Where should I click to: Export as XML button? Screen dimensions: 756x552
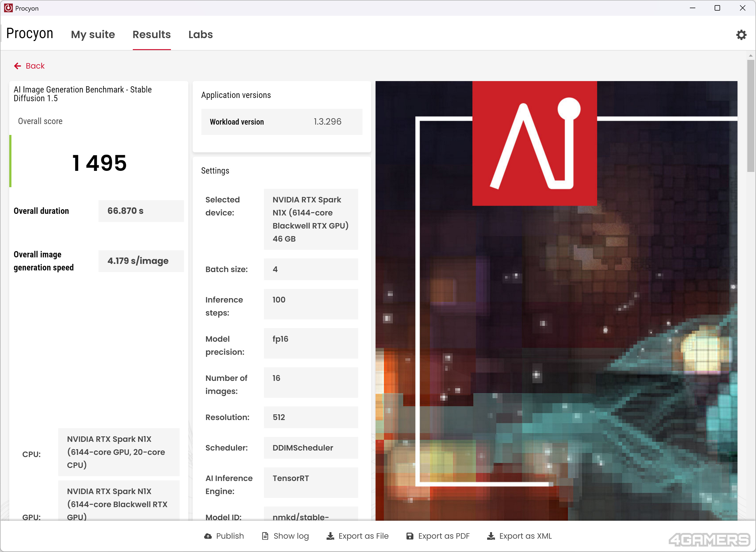coord(519,536)
